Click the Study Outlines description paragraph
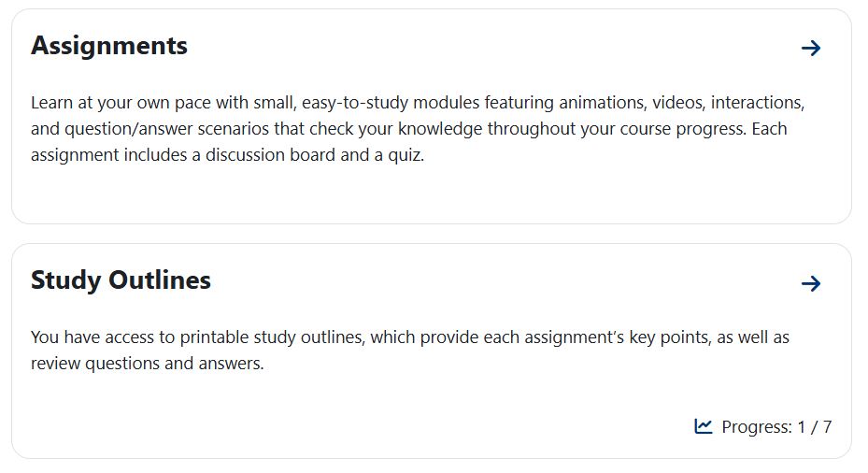Screen dimensions: 868x473 click(x=409, y=350)
